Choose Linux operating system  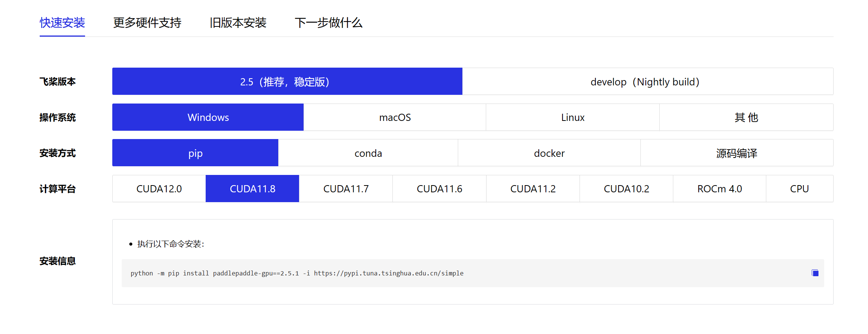(573, 117)
